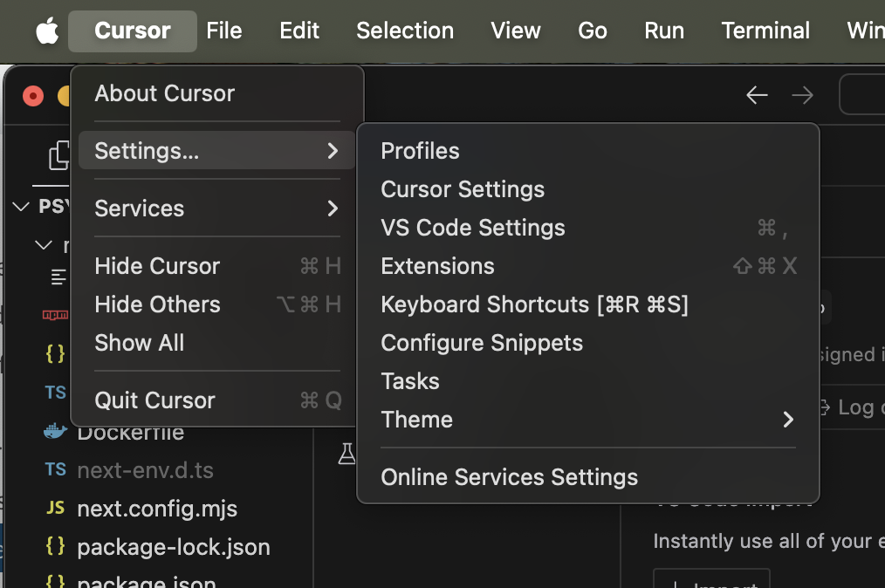This screenshot has height=588, width=885.
Task: Click the beaker testing icon
Action: 347,454
